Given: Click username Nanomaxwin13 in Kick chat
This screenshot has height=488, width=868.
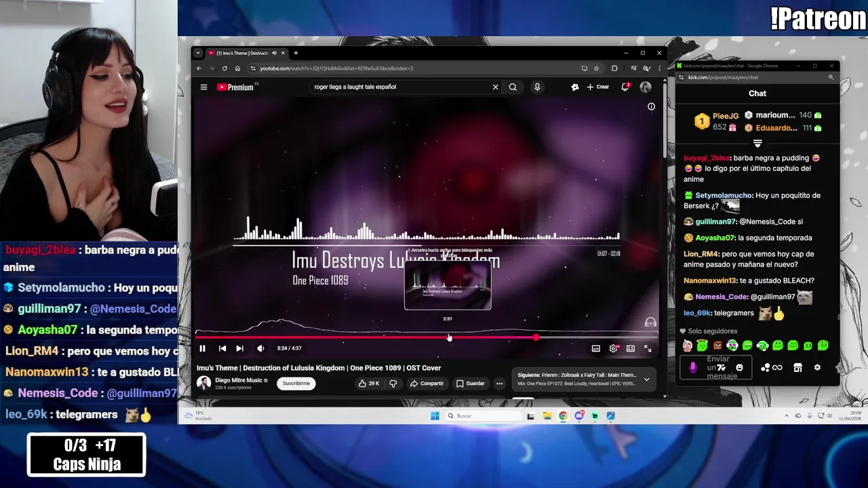Looking at the screenshot, I should click(x=710, y=281).
